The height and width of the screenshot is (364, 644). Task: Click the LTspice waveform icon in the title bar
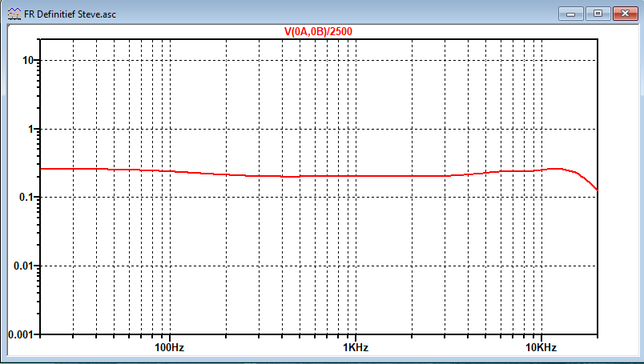coord(14,14)
